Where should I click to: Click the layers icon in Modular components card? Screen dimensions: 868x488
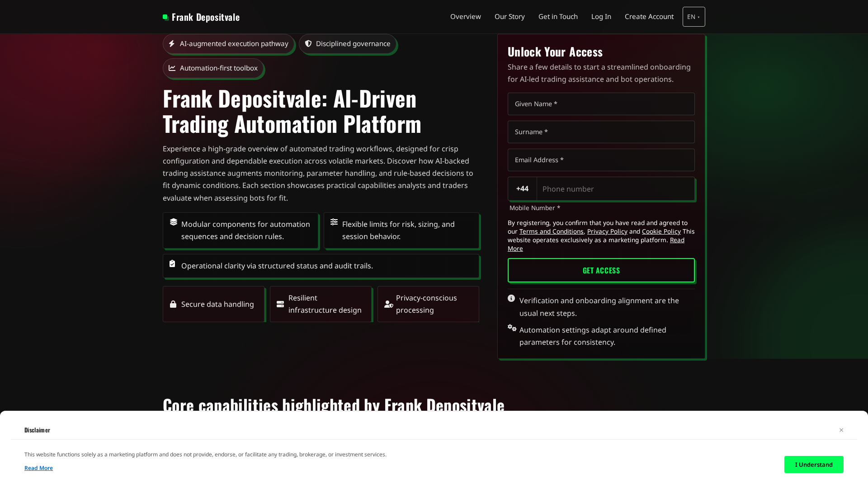pyautogui.click(x=174, y=222)
